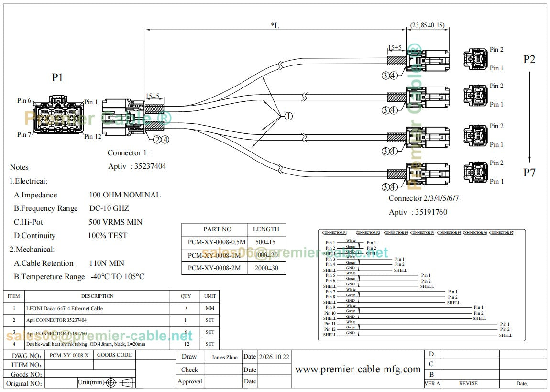Click the 2000±30 length cell
Screen dimensions: 550x392
pyautogui.click(x=266, y=268)
